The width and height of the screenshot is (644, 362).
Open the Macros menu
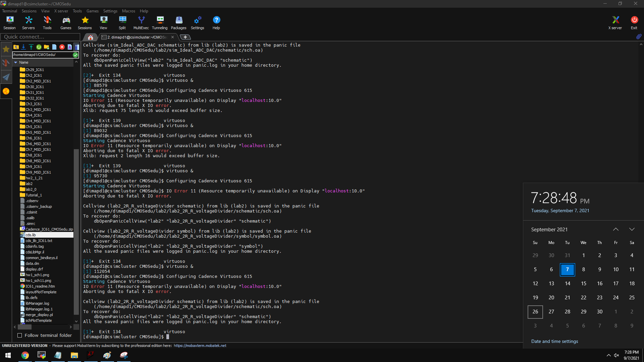[128, 11]
